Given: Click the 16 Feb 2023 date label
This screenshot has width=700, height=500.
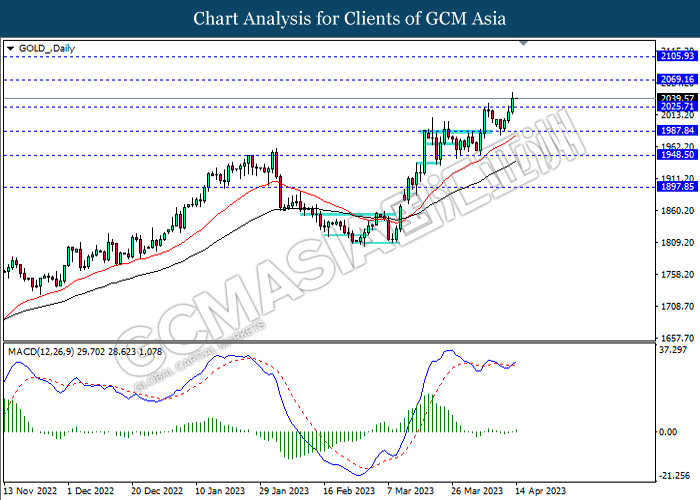Looking at the screenshot, I should point(349,491).
